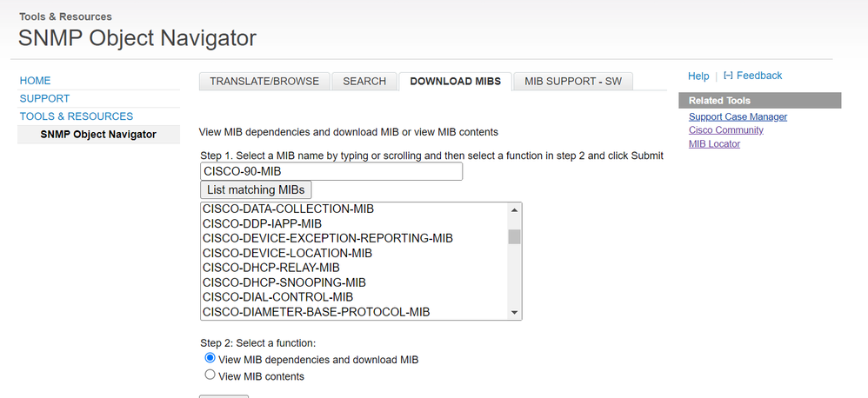Select CISCO-DHCP-SNOOPING-MIB in the list
Image resolution: width=868 pixels, height=398 pixels.
coord(354,282)
